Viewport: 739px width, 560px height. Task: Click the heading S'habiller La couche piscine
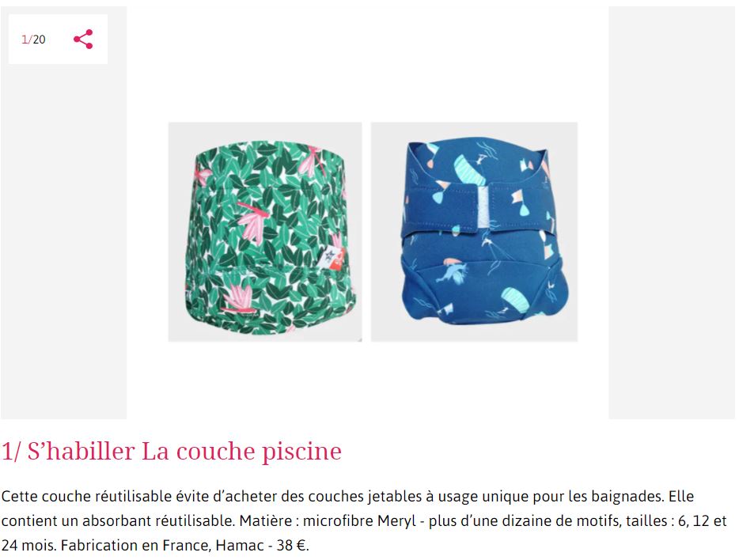(x=171, y=451)
